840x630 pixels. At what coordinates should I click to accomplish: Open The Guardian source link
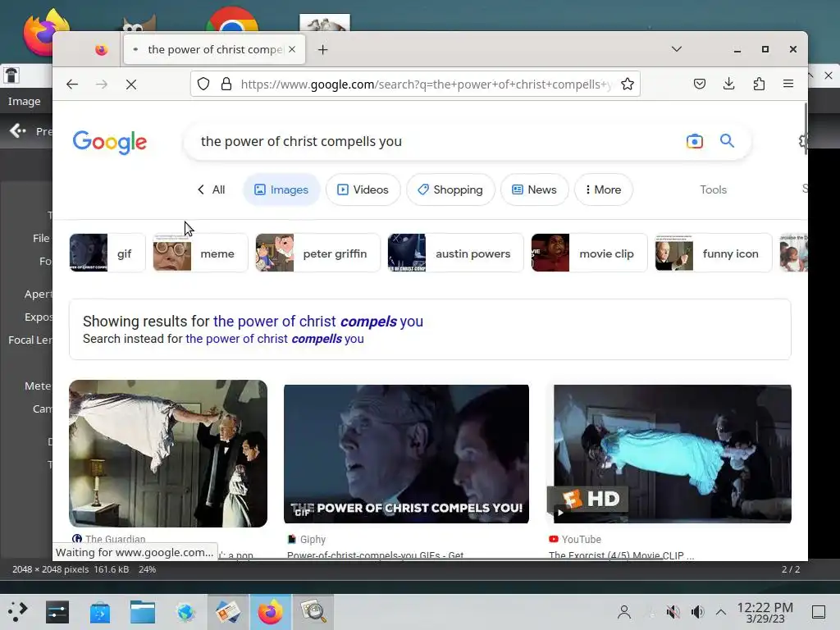click(x=109, y=539)
